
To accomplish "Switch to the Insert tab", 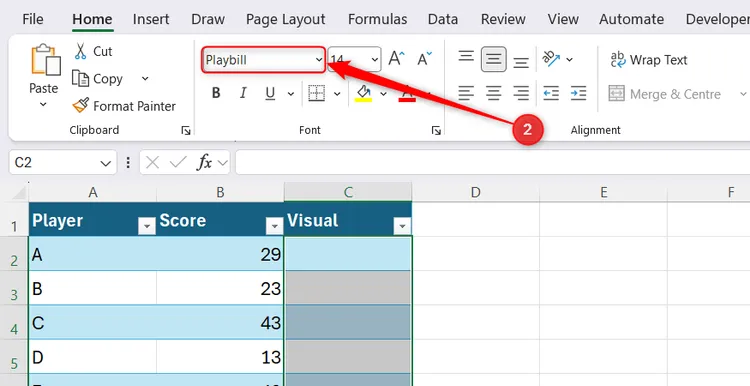I will click(x=151, y=19).
